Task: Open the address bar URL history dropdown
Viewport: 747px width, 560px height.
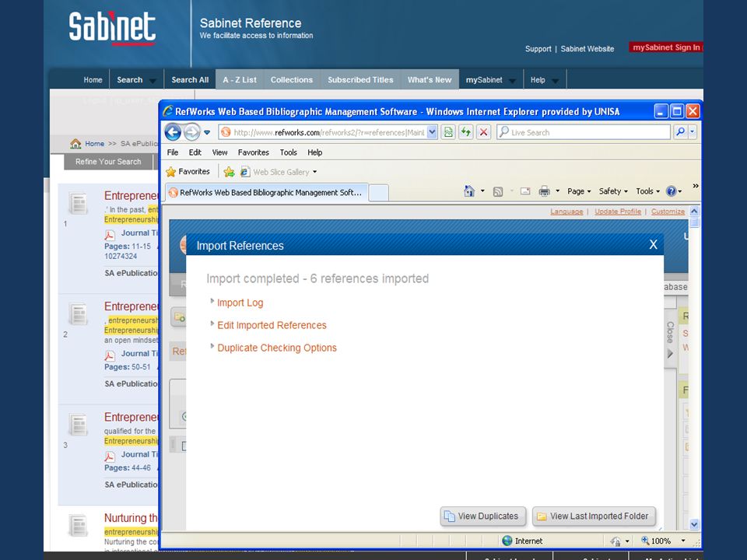Action: click(432, 132)
